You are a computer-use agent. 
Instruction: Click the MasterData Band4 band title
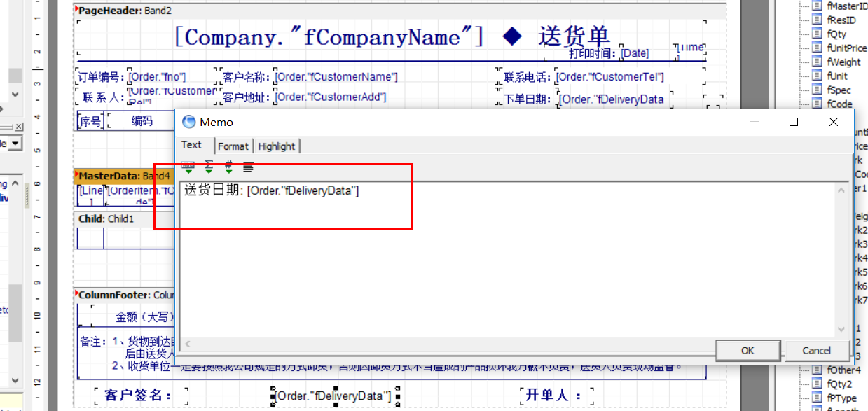coord(124,176)
